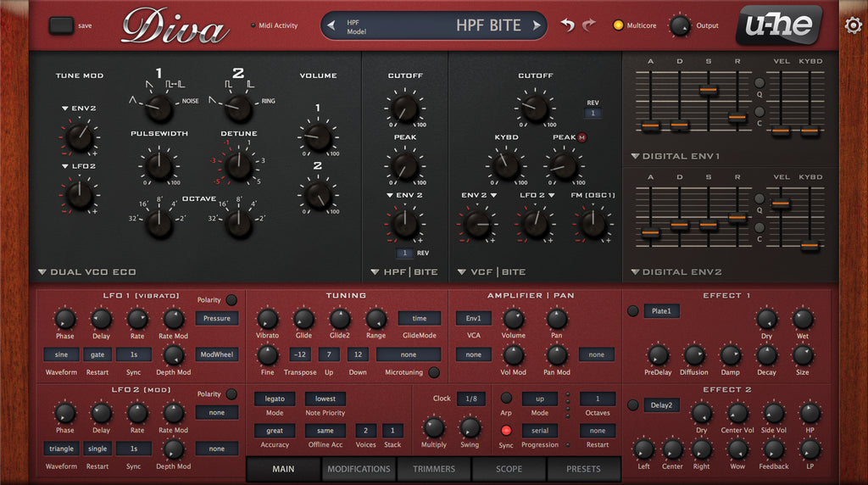The image size is (868, 485).
Task: Toggle the PEAK M button in VCF
Action: pos(581,137)
